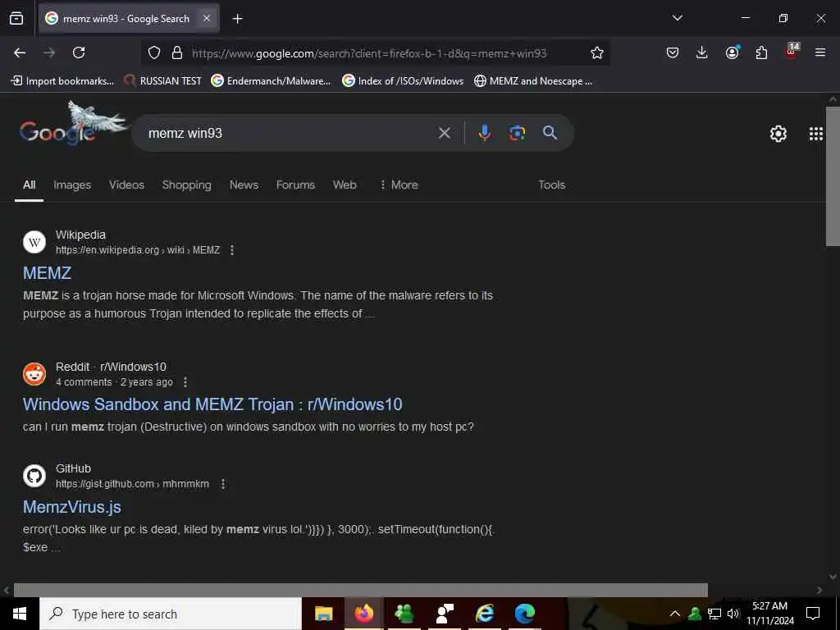Open more options for Reddit result
840x630 pixels.
185,382
